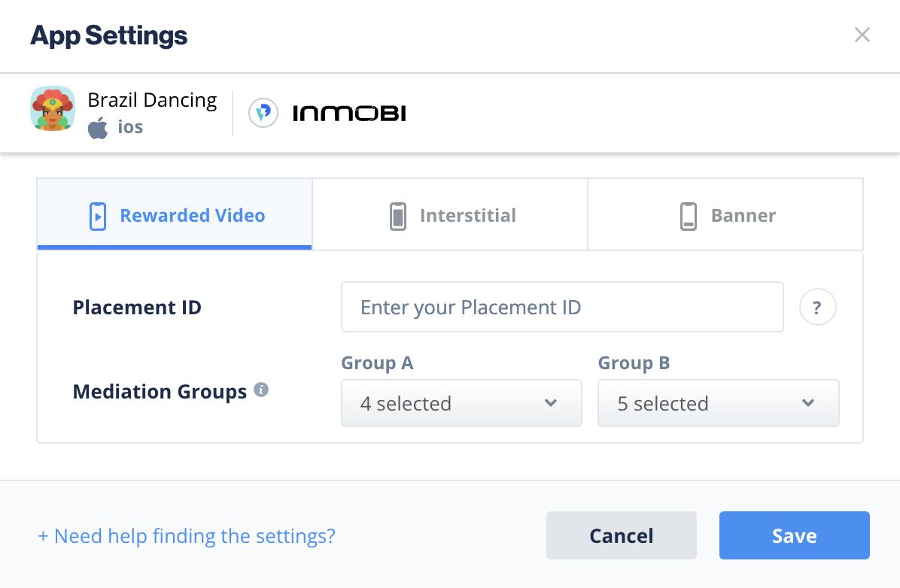
Task: Close the App Settings dialog
Action: 862,35
